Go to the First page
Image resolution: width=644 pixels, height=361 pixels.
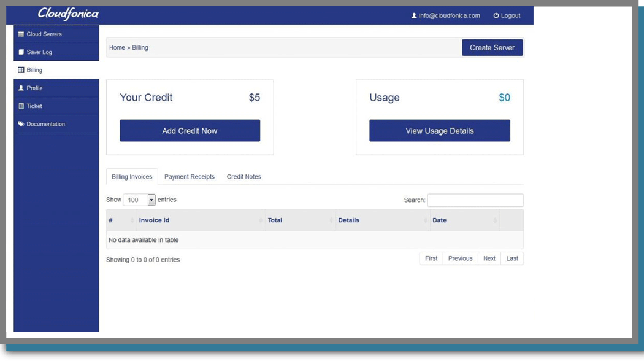[431, 258]
